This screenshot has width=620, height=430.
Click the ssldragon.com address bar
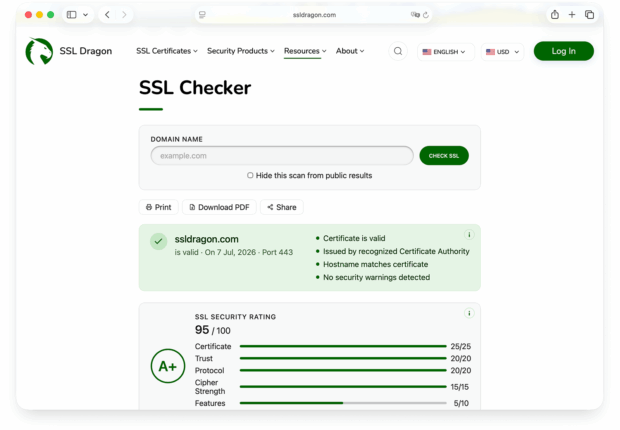[314, 15]
